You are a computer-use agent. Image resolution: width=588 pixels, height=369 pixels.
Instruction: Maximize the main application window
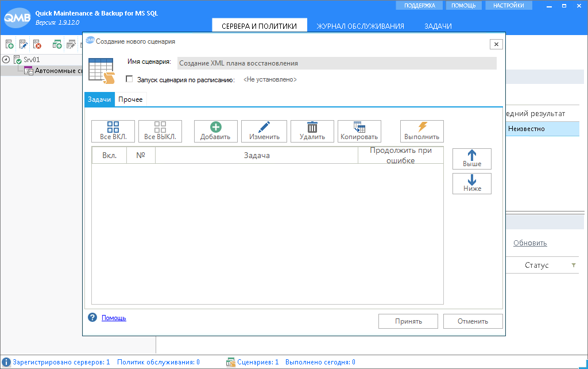click(x=564, y=6)
